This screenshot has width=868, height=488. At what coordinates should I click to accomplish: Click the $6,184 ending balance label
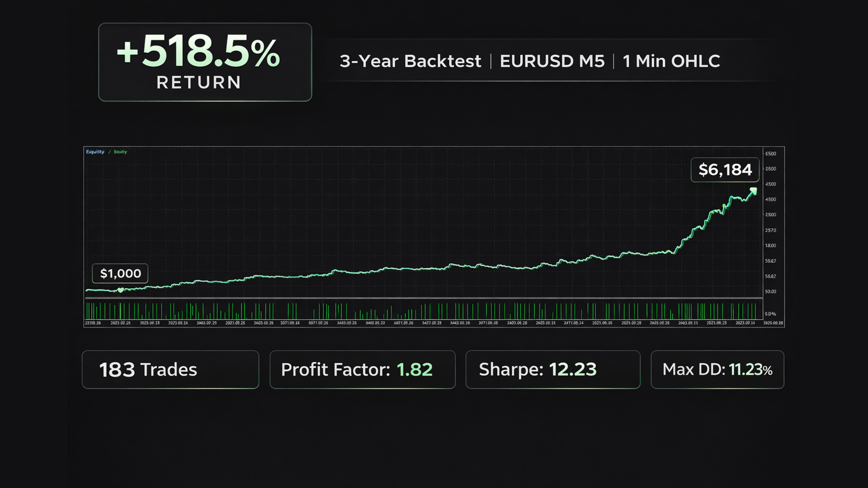(x=725, y=170)
